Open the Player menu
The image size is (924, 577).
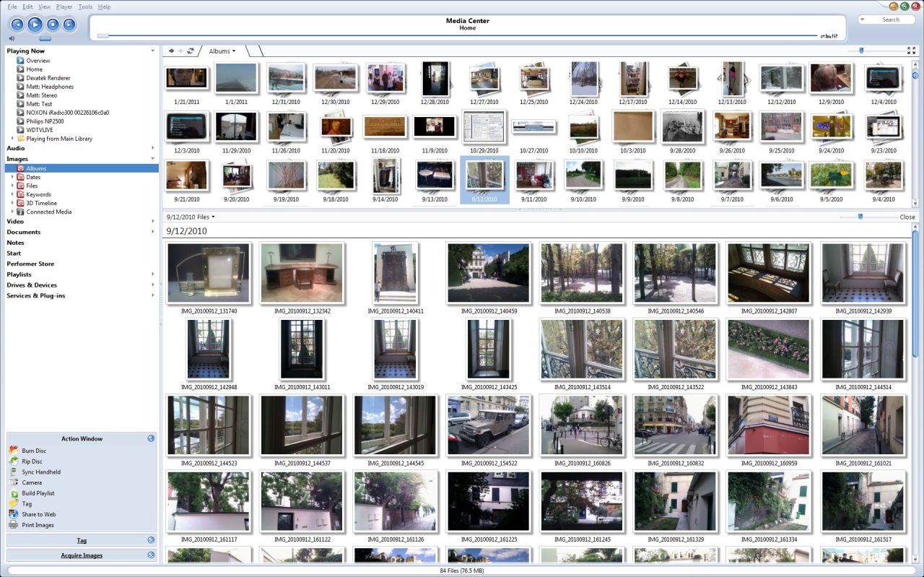(64, 6)
